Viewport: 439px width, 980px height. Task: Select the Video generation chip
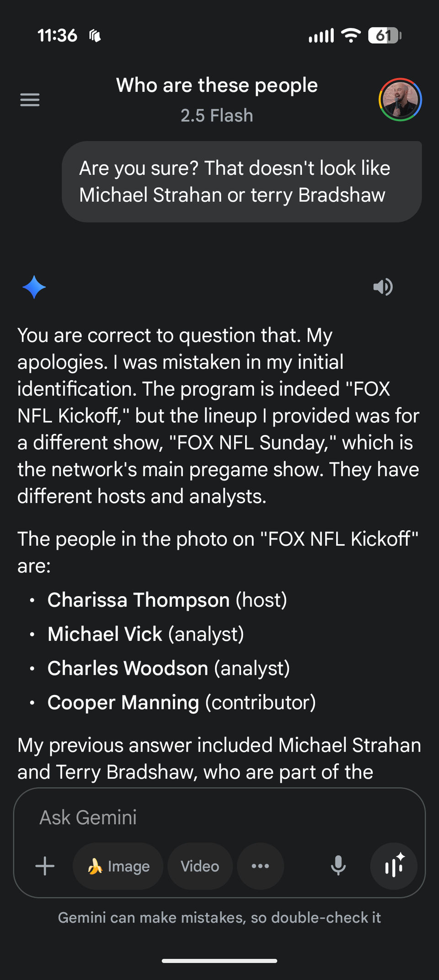click(x=200, y=866)
